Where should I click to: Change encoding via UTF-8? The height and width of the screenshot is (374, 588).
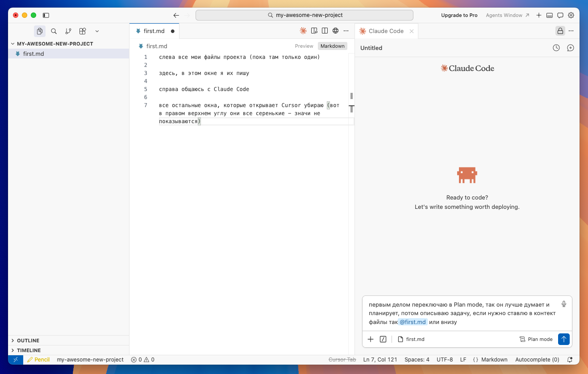445,360
